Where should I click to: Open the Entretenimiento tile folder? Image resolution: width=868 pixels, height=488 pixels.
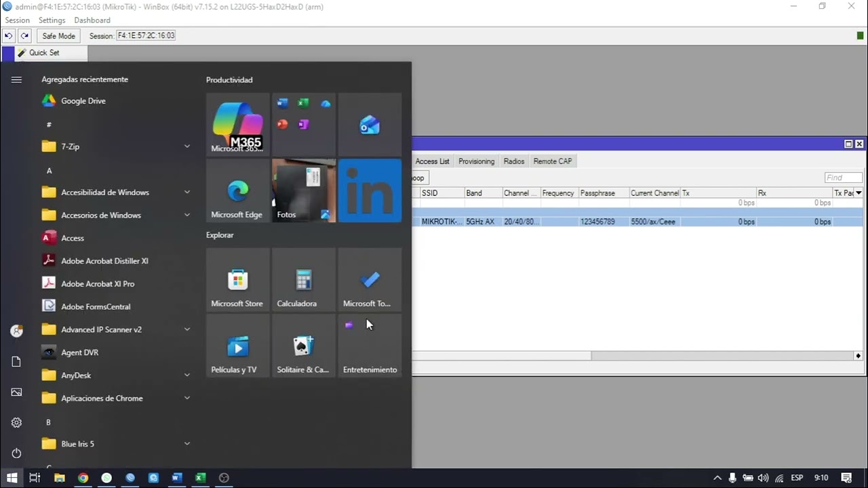point(370,346)
